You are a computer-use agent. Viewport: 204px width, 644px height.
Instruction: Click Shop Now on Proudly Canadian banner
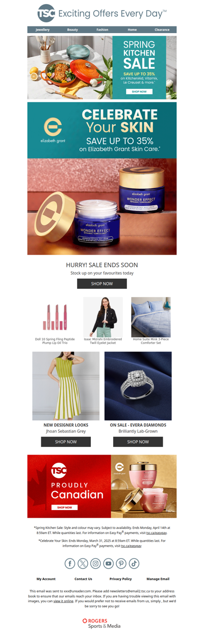pyautogui.click(x=65, y=507)
